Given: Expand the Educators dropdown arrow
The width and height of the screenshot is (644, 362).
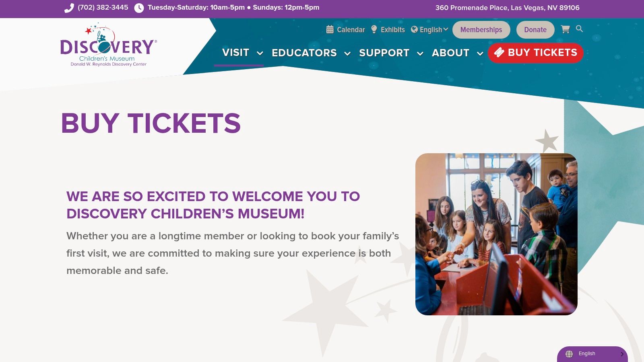Looking at the screenshot, I should pyautogui.click(x=347, y=53).
